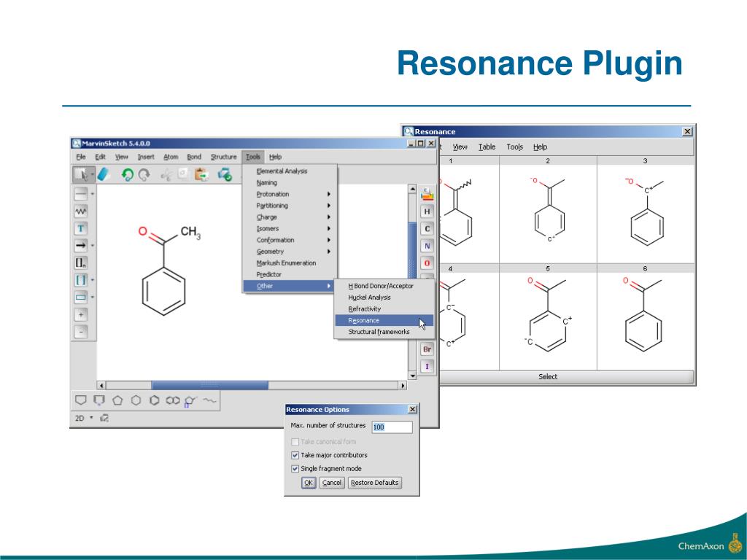This screenshot has width=747, height=560.
Task: Select Bromine atom Br button
Action: coord(427,349)
